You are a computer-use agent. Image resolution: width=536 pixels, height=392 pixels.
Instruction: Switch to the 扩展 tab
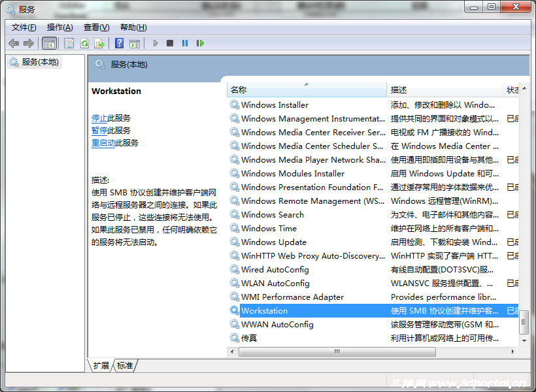pos(101,366)
